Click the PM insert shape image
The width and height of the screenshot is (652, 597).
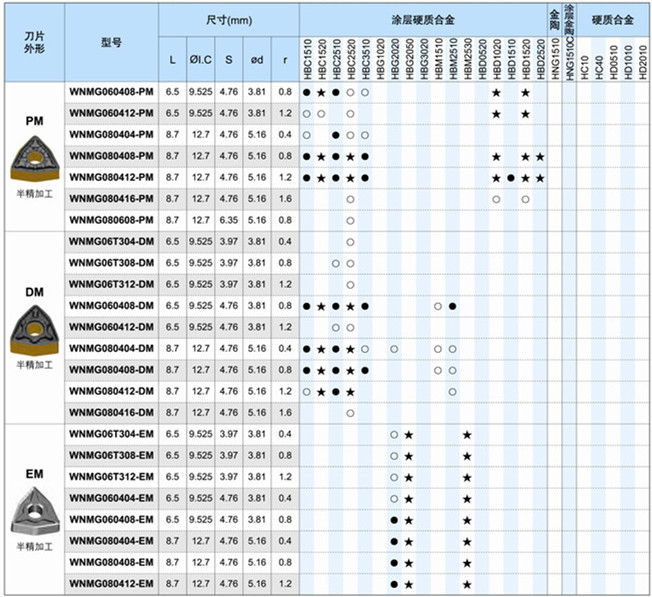click(34, 155)
